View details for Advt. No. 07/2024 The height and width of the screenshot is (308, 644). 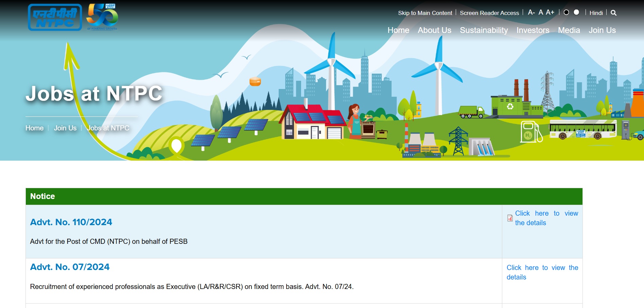click(x=542, y=272)
